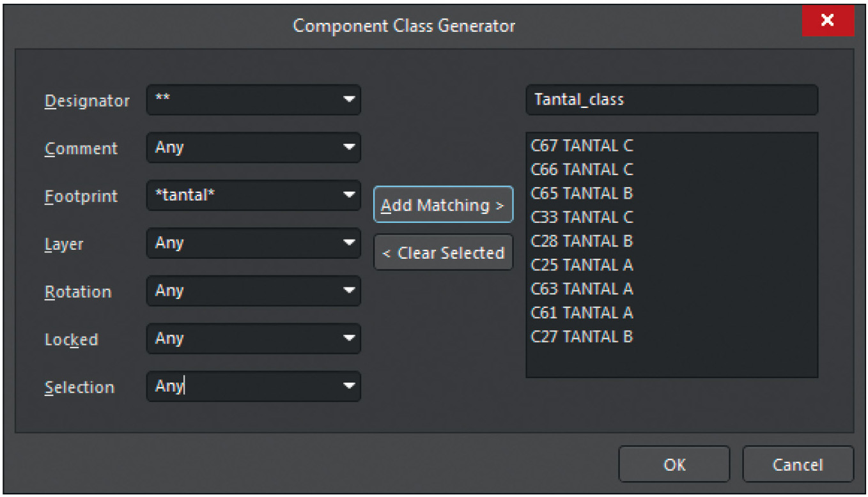Viewport: 868px width, 497px height.
Task: Expand the Locked dropdown arrow
Action: [x=348, y=339]
